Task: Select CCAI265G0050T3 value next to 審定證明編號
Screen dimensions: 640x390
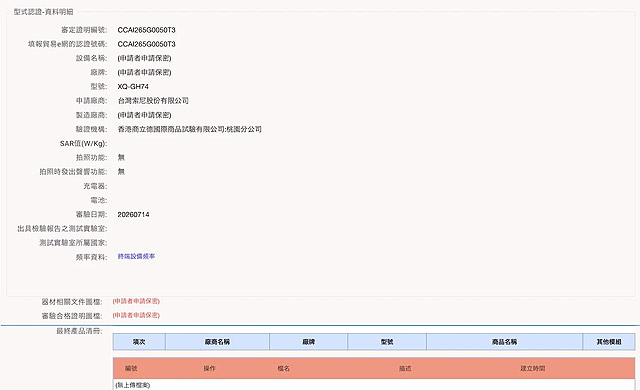Action: click(x=147, y=30)
